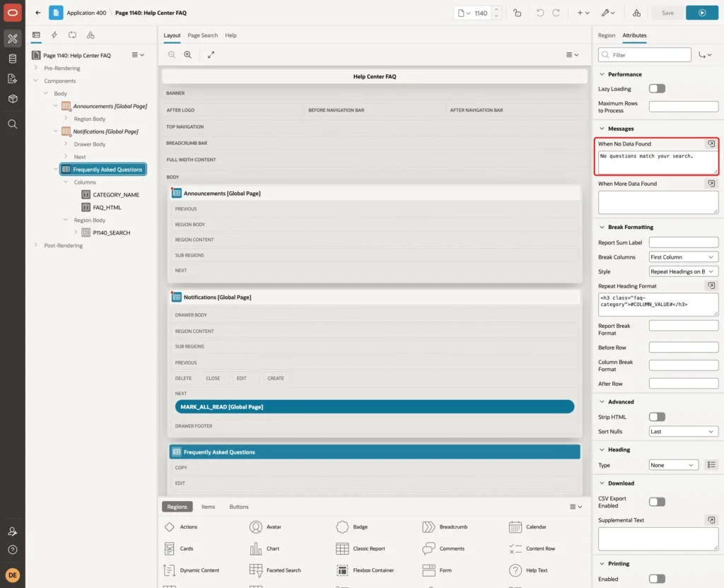Expand the Pre-Rendering tree node
The width and height of the screenshot is (724, 588).
[35, 68]
